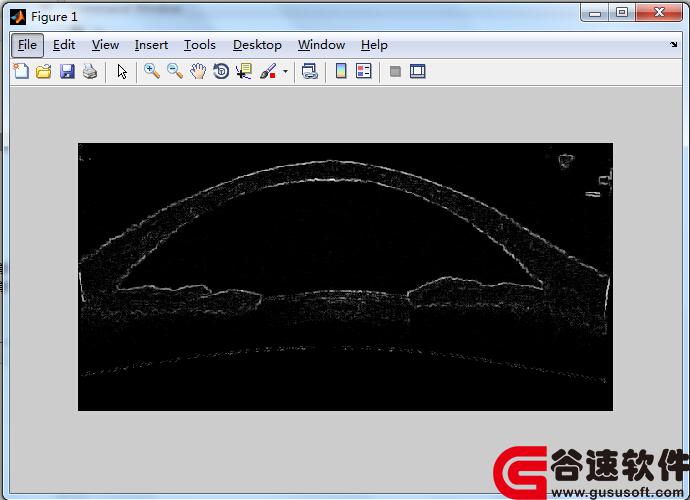Select the Edit Plot arrow tool
Viewport: 690px width, 500px height.
122,71
